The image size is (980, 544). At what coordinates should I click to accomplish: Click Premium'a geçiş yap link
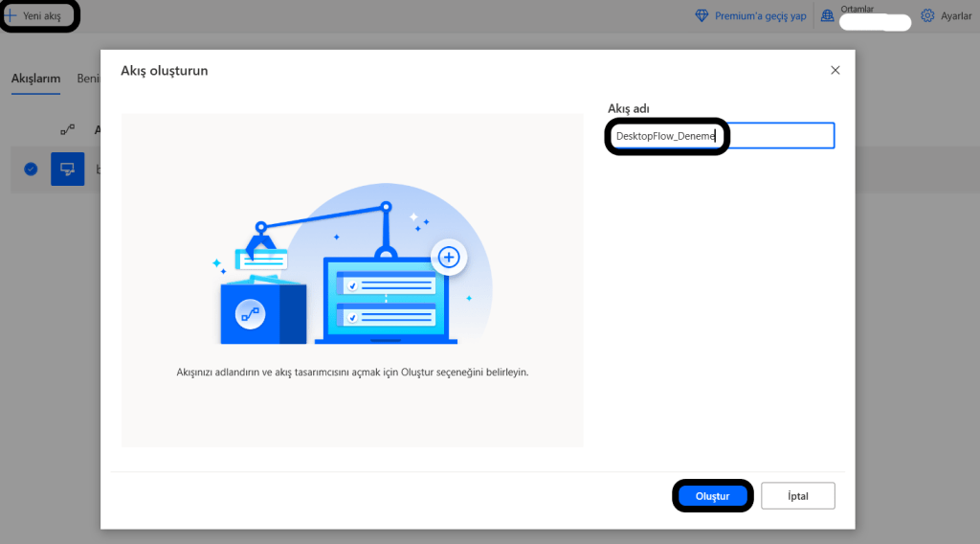coord(760,16)
